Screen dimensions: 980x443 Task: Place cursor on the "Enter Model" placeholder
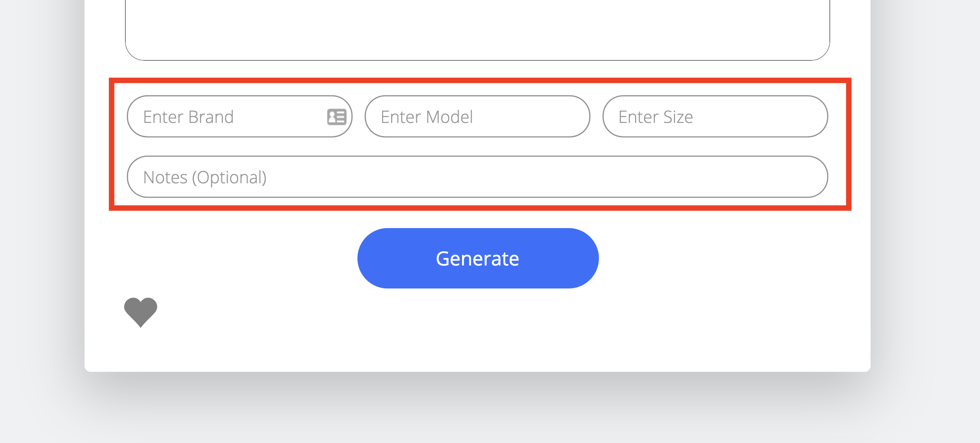(426, 117)
